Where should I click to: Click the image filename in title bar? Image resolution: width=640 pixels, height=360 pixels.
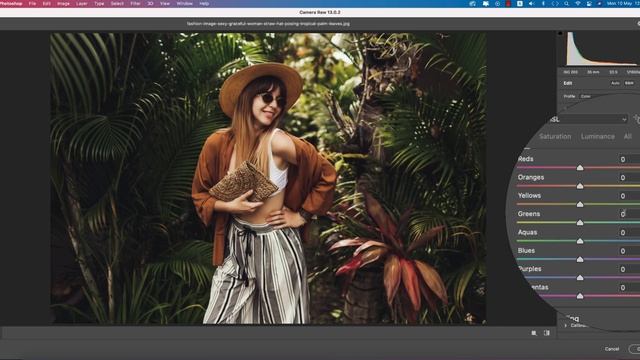[x=268, y=24]
